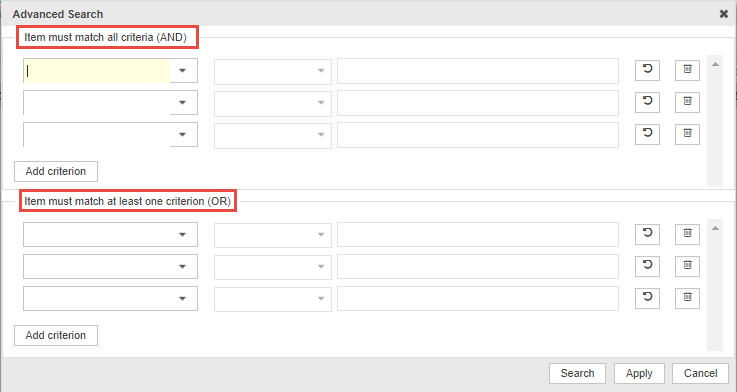Open the first AND field dropdown
Image resolution: width=737 pixels, height=392 pixels.
pos(183,71)
